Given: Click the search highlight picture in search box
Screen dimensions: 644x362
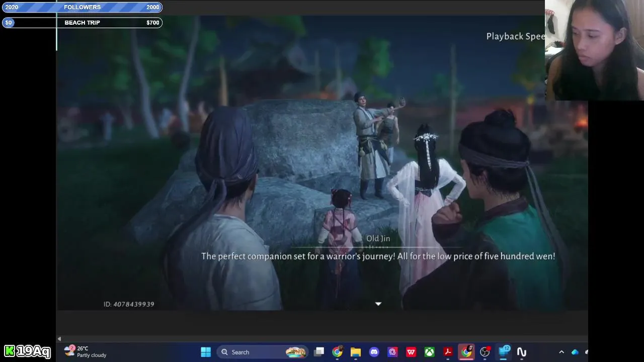Looking at the screenshot, I should [x=295, y=352].
